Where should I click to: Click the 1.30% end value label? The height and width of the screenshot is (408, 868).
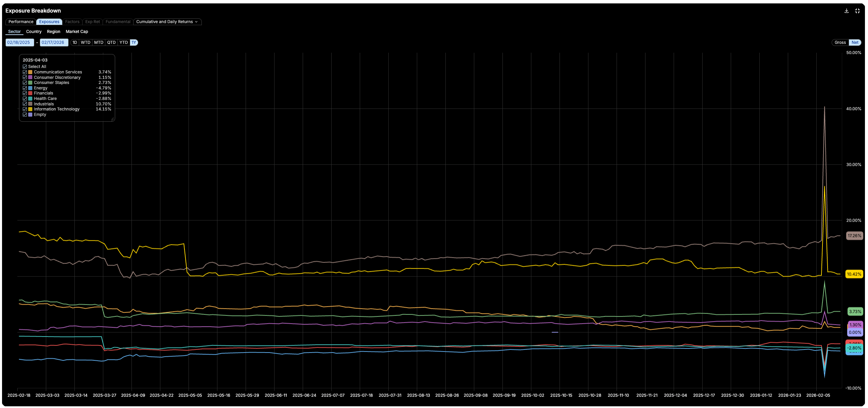[x=855, y=325]
